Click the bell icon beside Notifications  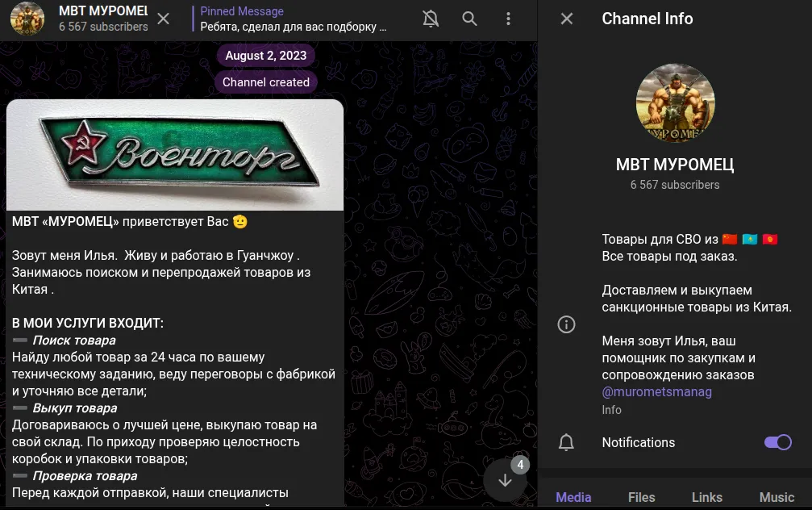click(566, 442)
